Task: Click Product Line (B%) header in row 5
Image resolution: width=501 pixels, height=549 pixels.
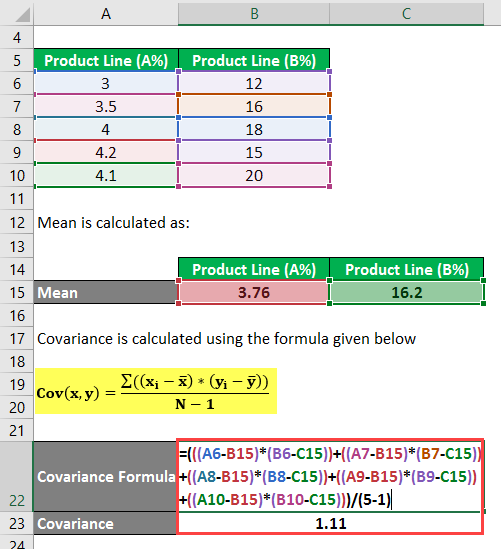Action: (254, 60)
